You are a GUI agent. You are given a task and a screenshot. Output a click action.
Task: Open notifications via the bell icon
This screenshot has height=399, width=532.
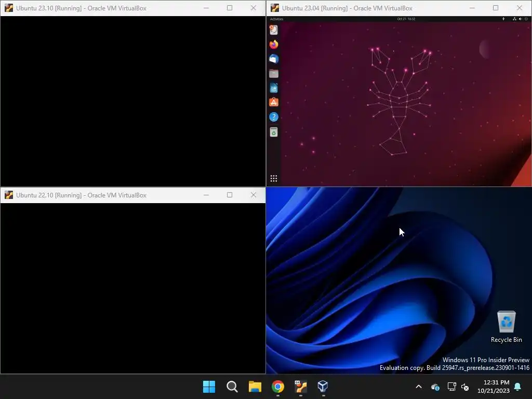(x=518, y=387)
